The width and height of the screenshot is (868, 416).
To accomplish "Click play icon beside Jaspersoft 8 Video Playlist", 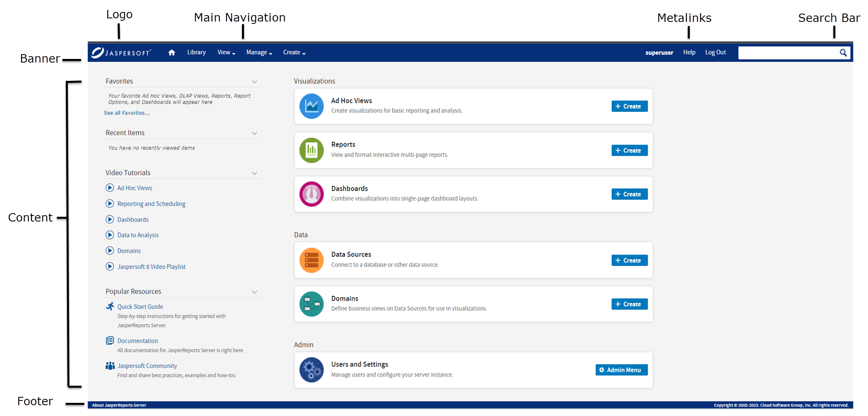I will [110, 266].
